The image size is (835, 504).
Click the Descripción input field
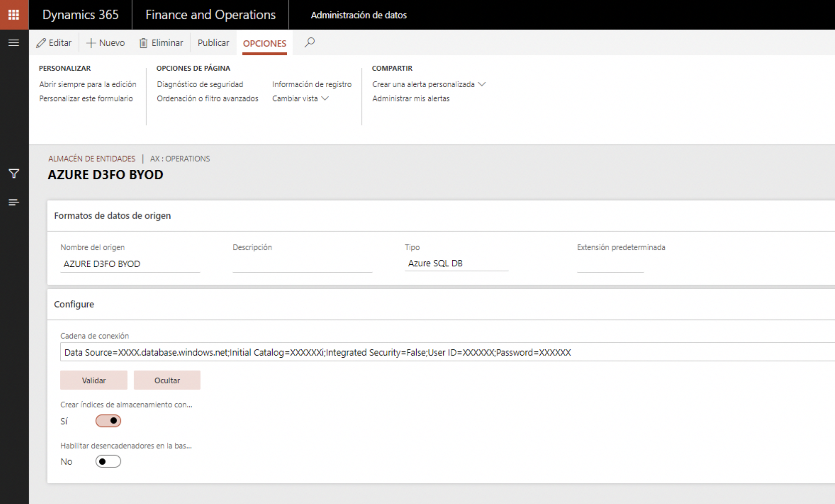tap(302, 264)
